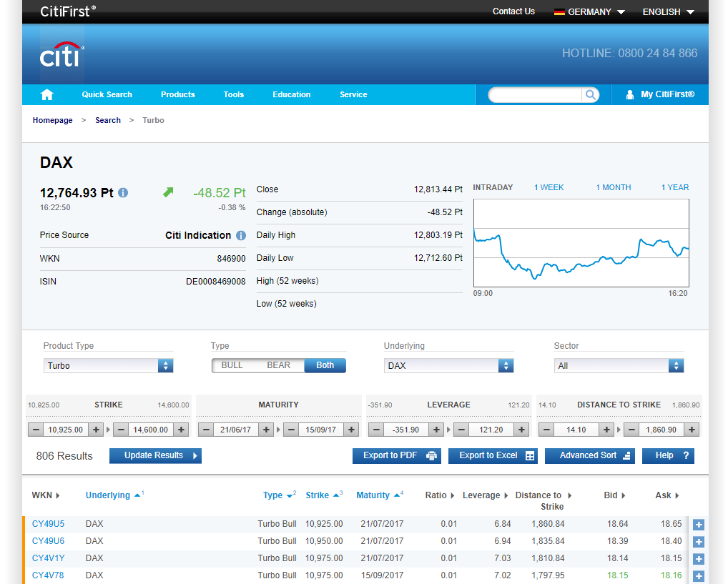
Task: Increase minimum leverage -351.90 with plus
Action: click(x=436, y=430)
